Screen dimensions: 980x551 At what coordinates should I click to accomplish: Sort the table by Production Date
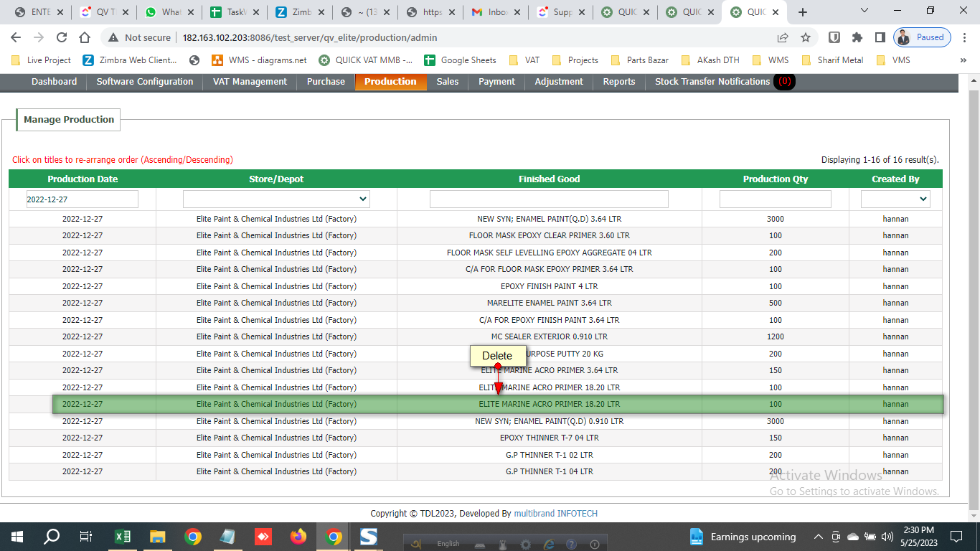coord(83,179)
